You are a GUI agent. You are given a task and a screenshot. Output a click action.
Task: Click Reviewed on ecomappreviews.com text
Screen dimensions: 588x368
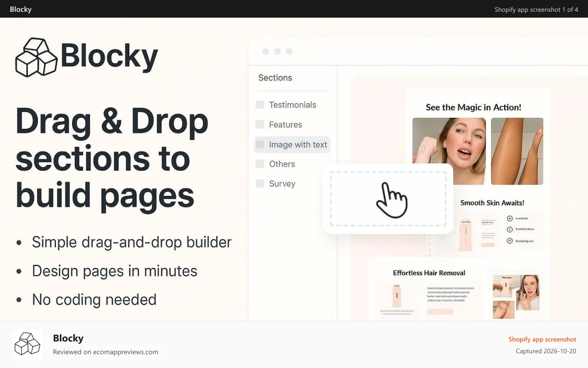pyautogui.click(x=105, y=352)
